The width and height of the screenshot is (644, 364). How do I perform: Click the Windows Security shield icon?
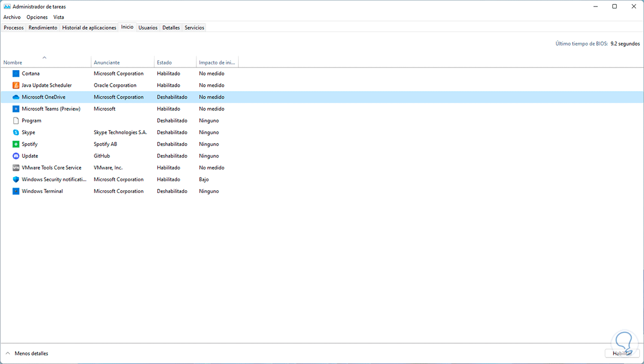[x=16, y=180]
